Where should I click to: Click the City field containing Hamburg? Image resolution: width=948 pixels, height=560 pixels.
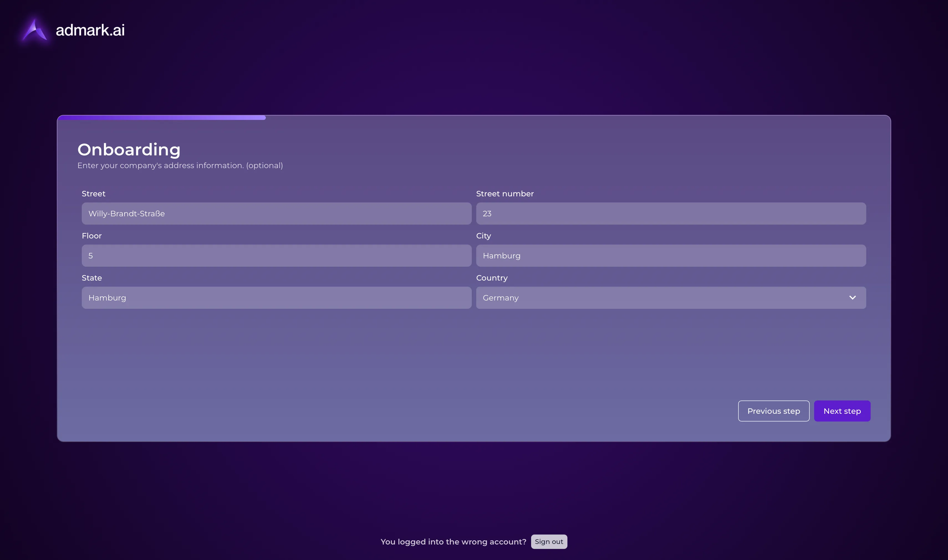[x=671, y=255]
